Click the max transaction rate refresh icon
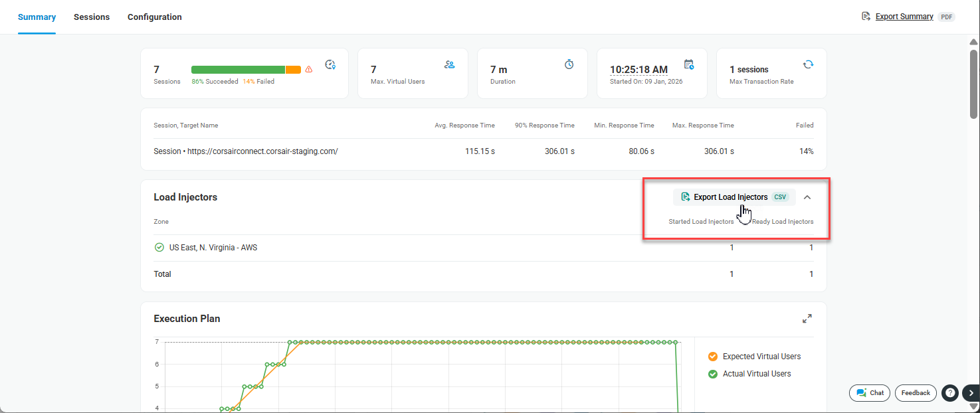The height and width of the screenshot is (413, 980). [808, 64]
